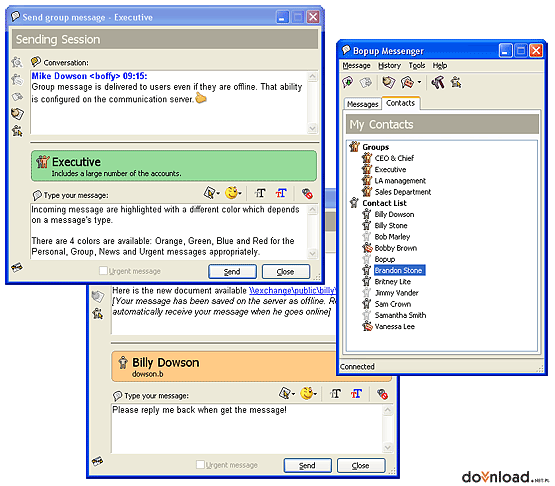Image resolution: width=555 pixels, height=486 pixels.
Task: Open the \\exchange\public link in conversation
Action: coord(292,291)
